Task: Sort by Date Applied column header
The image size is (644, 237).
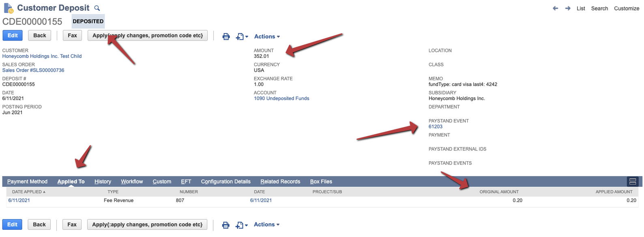Action: (x=28, y=192)
